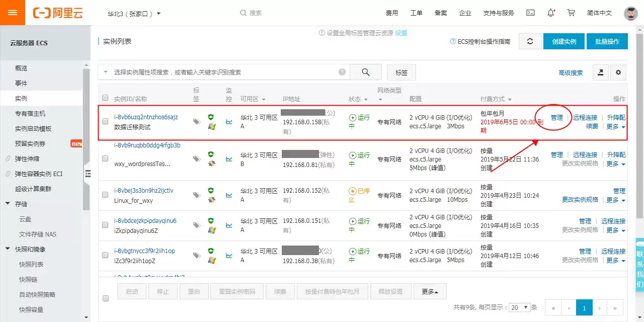Click the 创建实例 button
Screen dimensions: 644x322
pos(564,41)
